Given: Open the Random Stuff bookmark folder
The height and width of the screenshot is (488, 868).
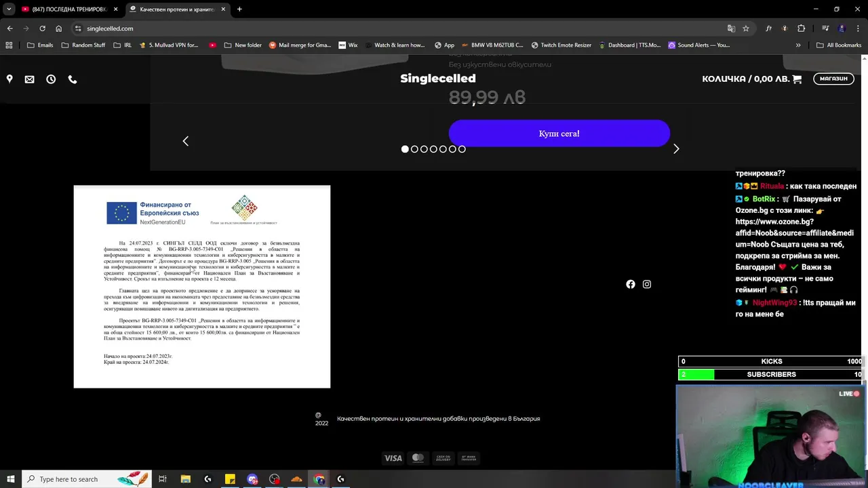Looking at the screenshot, I should coord(83,45).
